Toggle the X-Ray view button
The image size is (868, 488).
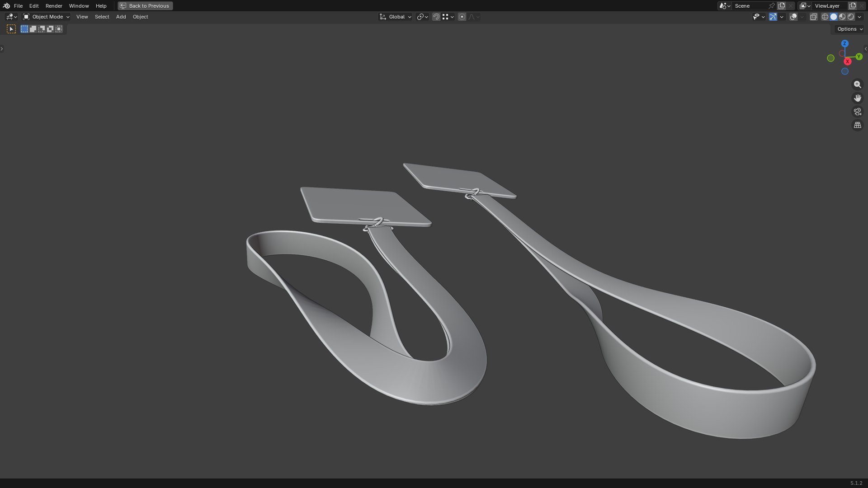(813, 17)
